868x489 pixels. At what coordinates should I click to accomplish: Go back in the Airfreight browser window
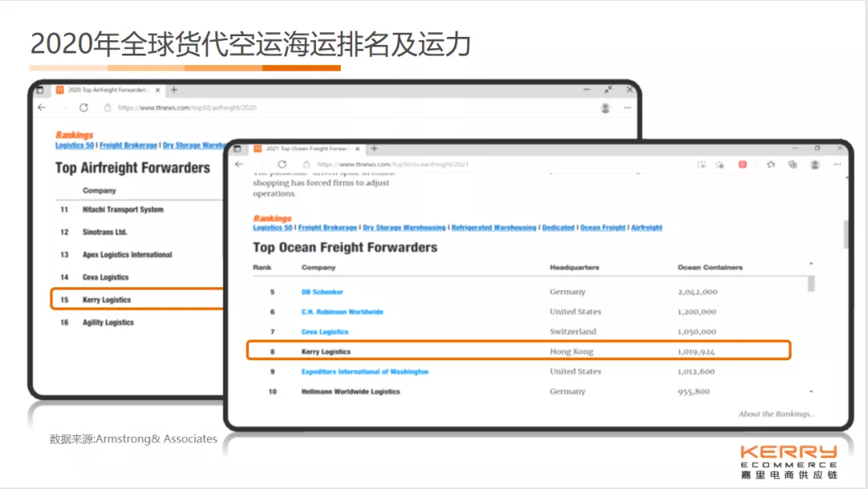42,108
